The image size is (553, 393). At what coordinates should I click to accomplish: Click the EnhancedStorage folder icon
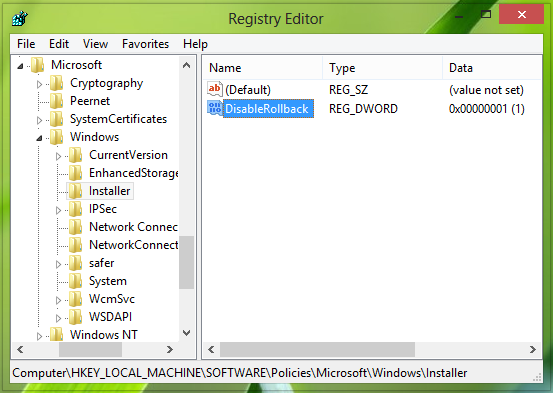tap(76, 173)
